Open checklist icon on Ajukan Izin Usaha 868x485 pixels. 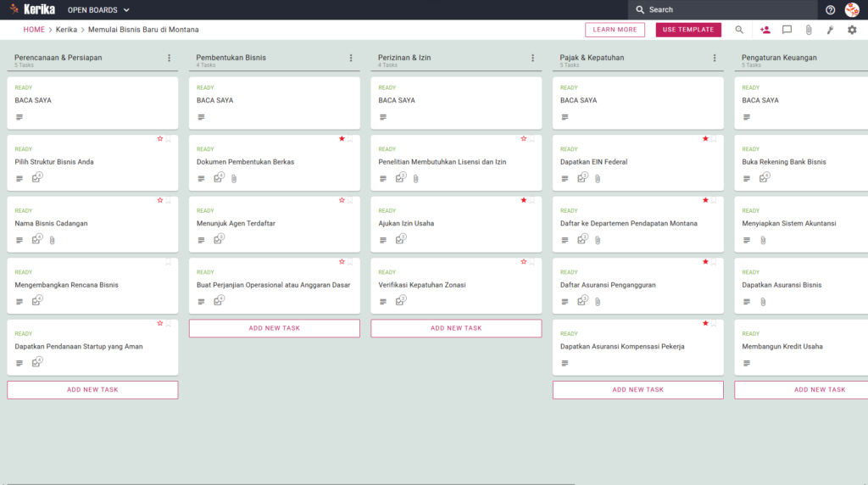pyautogui.click(x=400, y=239)
